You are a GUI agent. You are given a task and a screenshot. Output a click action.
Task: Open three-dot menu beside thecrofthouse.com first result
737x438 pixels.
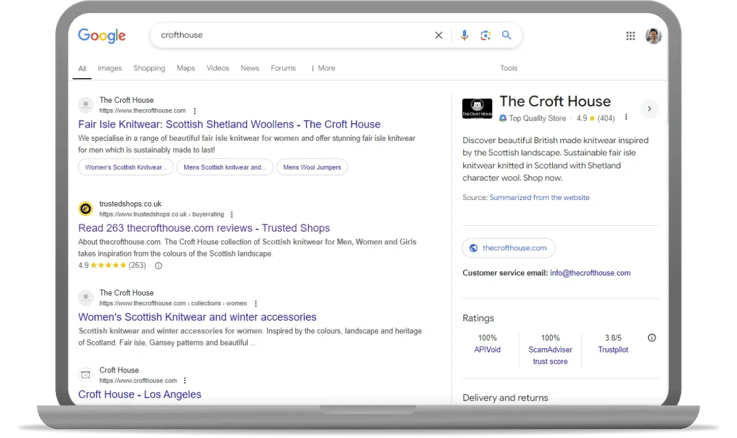pyautogui.click(x=195, y=111)
